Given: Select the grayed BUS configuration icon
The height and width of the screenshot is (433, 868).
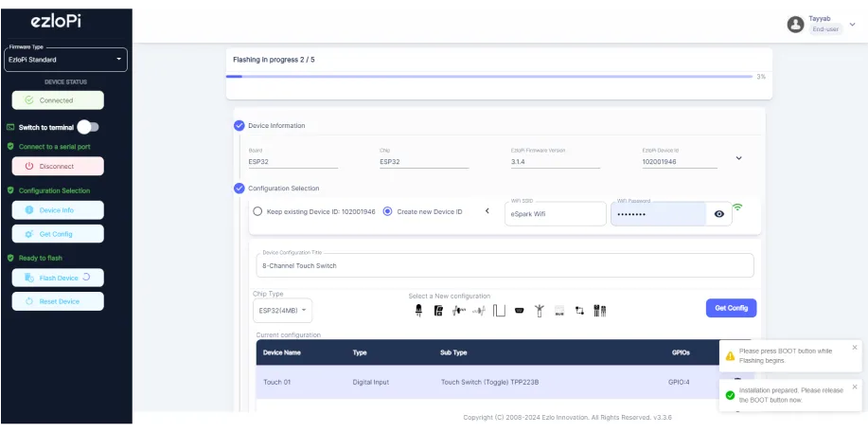Looking at the screenshot, I should 559,311.
